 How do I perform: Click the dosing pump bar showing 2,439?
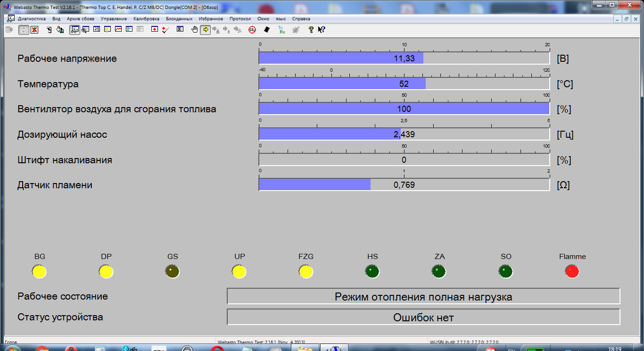[404, 134]
